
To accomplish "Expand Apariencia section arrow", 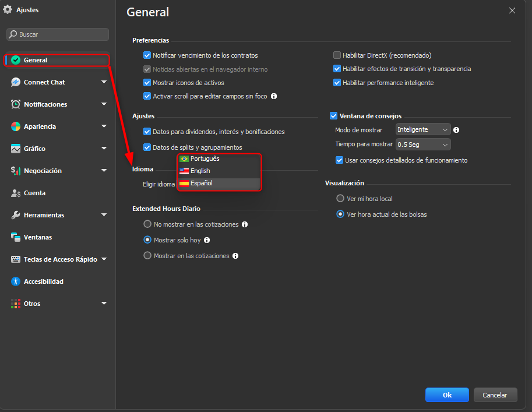I will tap(104, 126).
